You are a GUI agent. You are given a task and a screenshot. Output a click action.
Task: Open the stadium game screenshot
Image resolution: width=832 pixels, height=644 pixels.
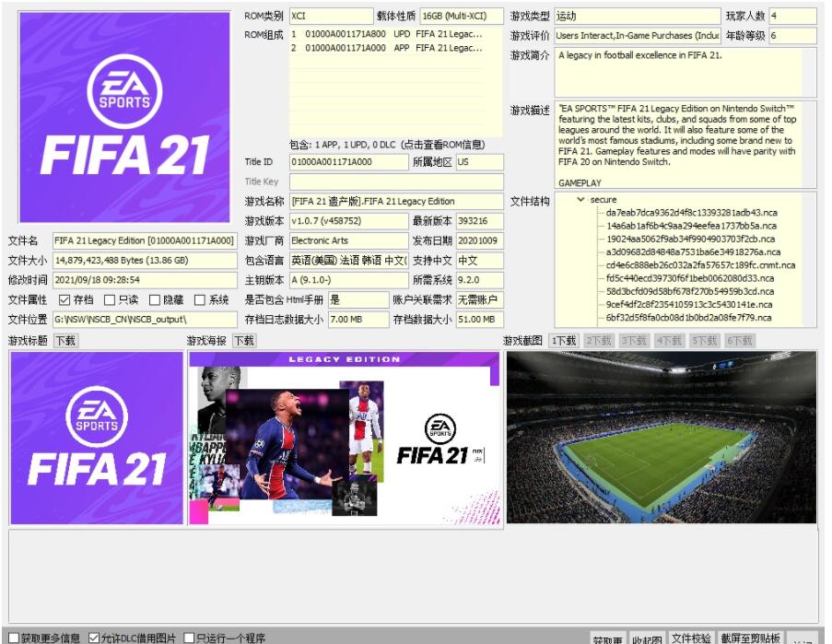point(662,437)
